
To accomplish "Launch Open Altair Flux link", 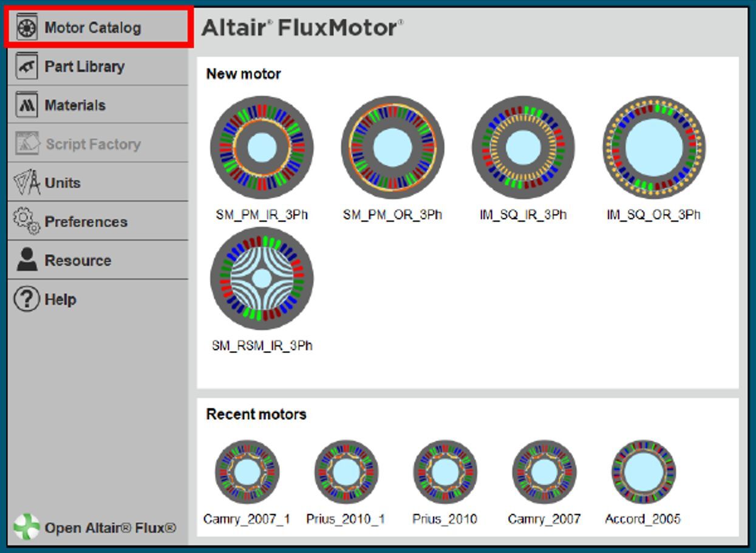I will point(96,527).
